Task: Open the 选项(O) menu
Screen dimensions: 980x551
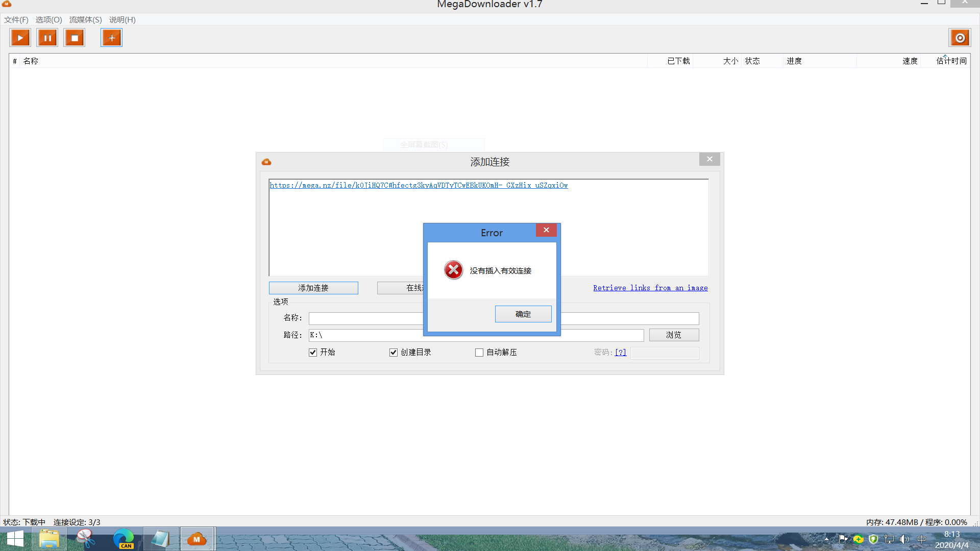Action: [48, 19]
